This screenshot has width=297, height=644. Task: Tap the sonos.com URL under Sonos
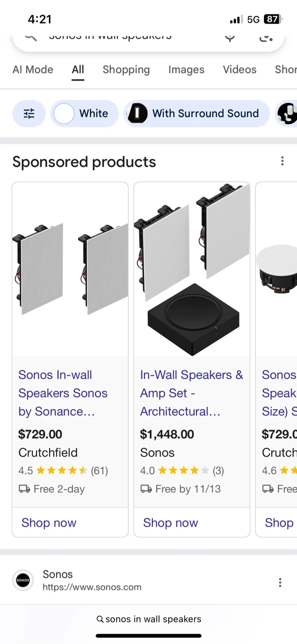(92, 587)
